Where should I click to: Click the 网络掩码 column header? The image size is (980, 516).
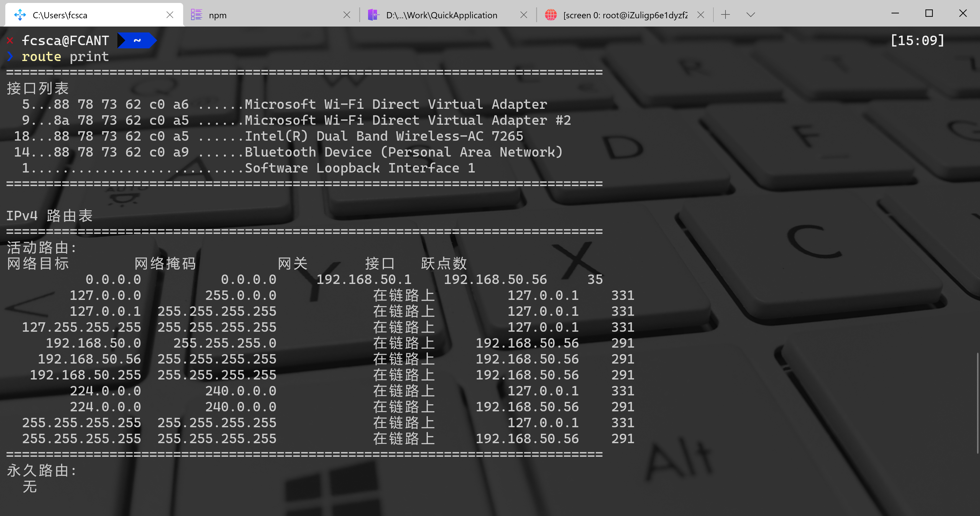pos(165,264)
